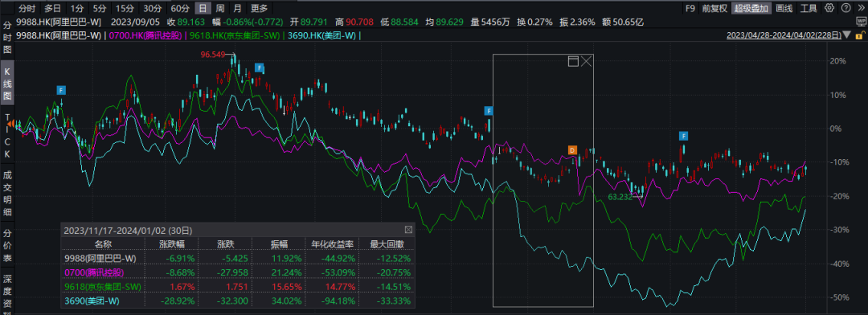Click the F marker beside the selection box
868x315 pixels.
tap(489, 111)
